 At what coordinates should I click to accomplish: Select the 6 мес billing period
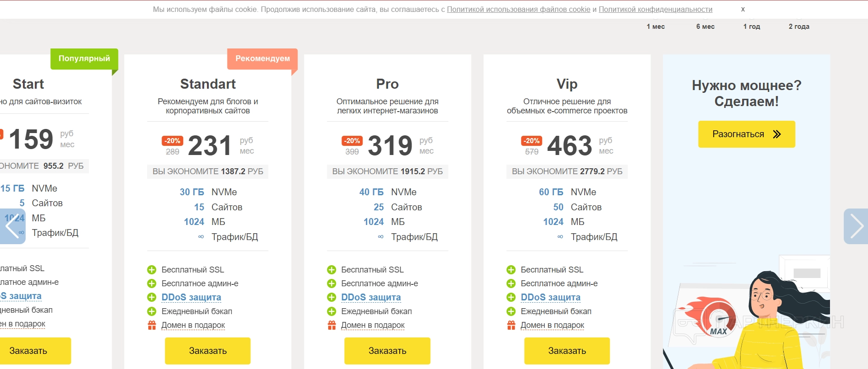705,27
